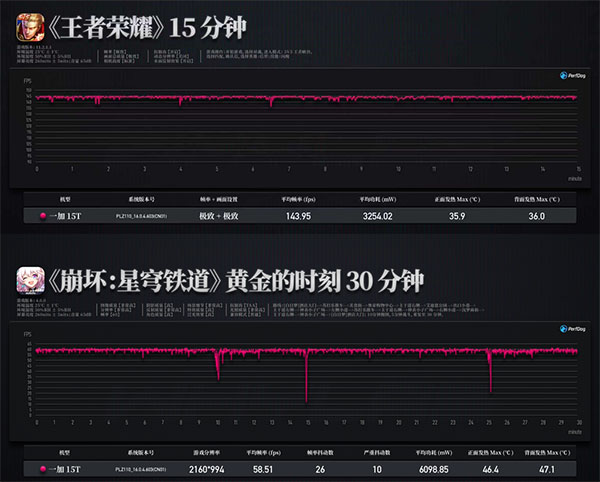The height and width of the screenshot is (482, 600).
Task: Click the 143.95 average frame rate value
Action: point(297,216)
